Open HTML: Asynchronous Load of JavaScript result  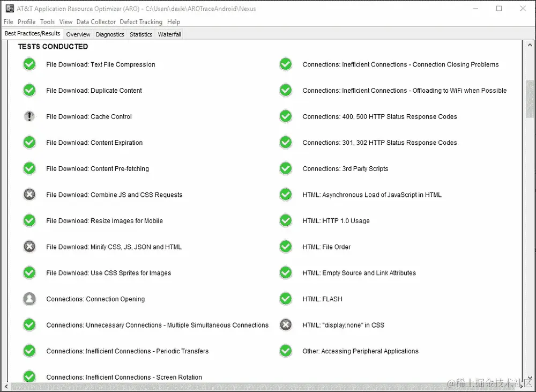pyautogui.click(x=372, y=195)
